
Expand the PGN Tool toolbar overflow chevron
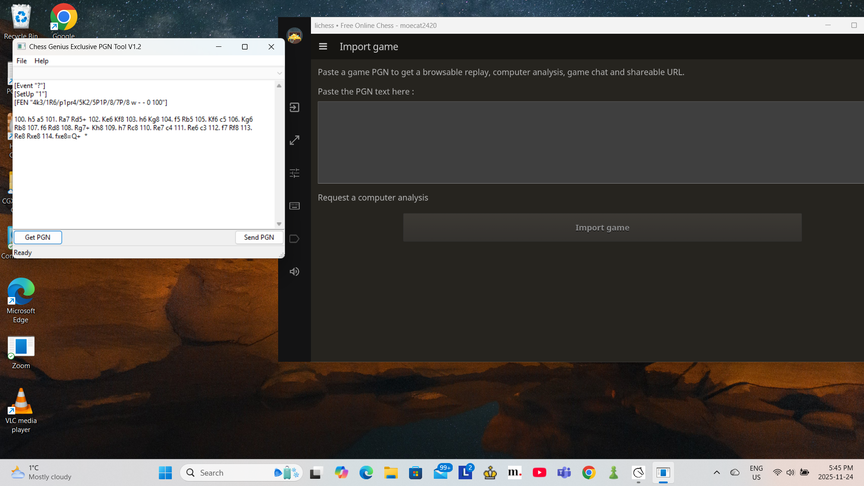pos(279,73)
